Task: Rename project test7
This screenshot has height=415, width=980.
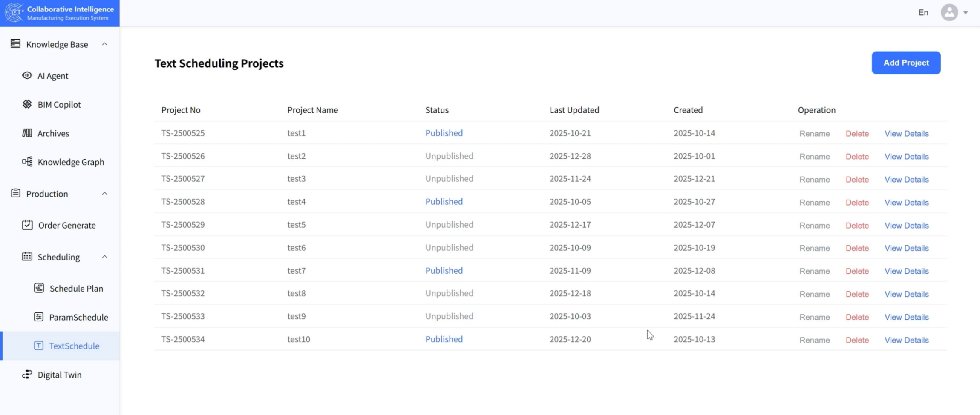Action: [814, 271]
